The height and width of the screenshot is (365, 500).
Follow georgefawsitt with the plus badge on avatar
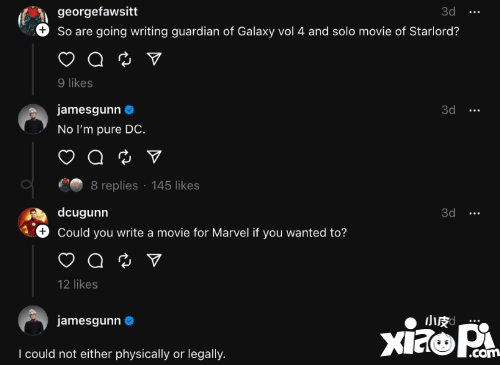tap(42, 30)
